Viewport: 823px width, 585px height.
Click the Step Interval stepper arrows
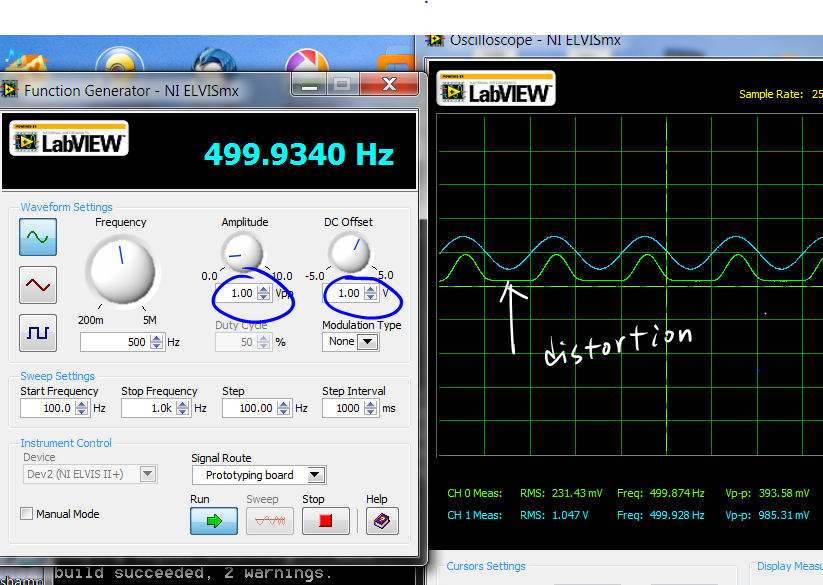(x=371, y=408)
